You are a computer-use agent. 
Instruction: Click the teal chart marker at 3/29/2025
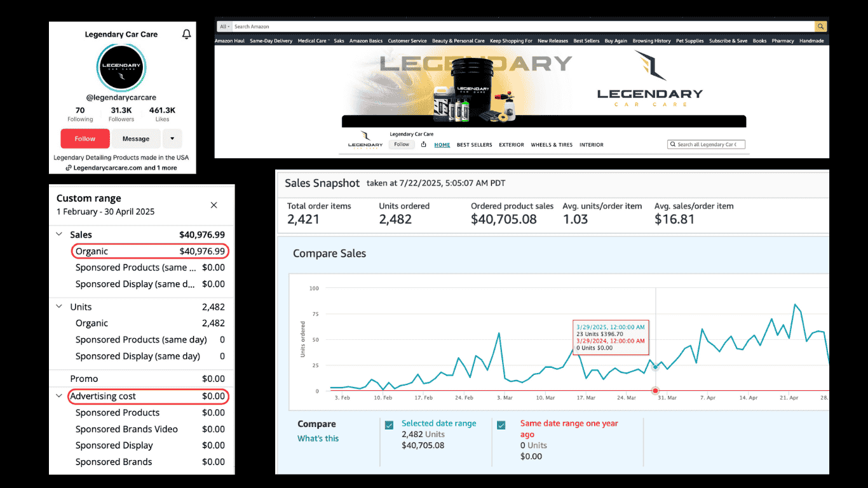pos(656,367)
